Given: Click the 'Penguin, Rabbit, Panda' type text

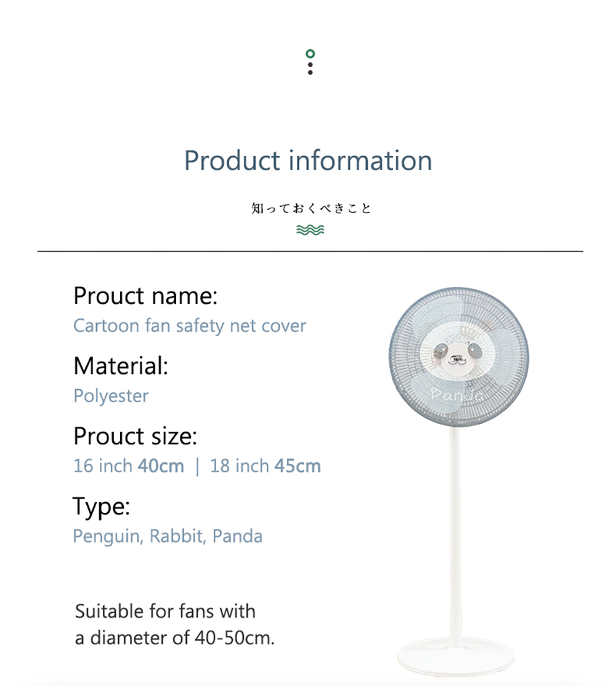Looking at the screenshot, I should tap(168, 536).
